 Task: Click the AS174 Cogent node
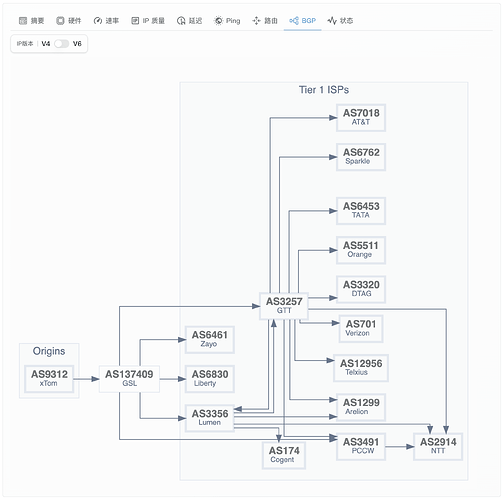[284, 455]
